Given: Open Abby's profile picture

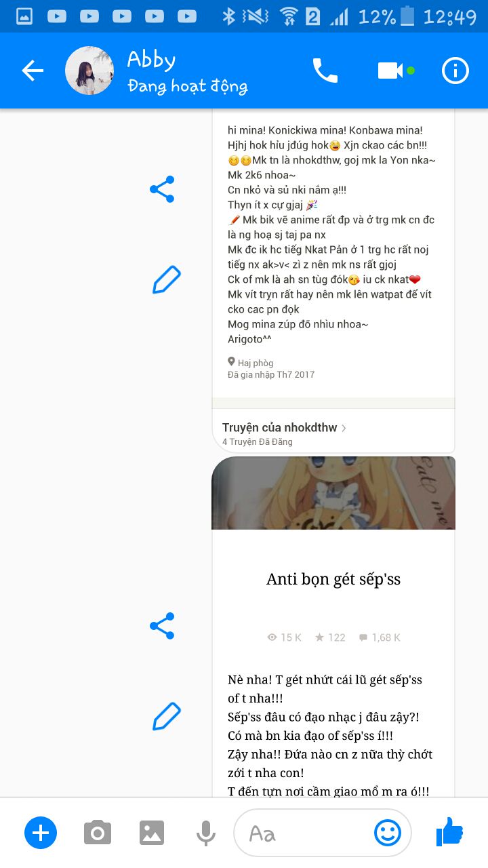Looking at the screenshot, I should click(89, 71).
